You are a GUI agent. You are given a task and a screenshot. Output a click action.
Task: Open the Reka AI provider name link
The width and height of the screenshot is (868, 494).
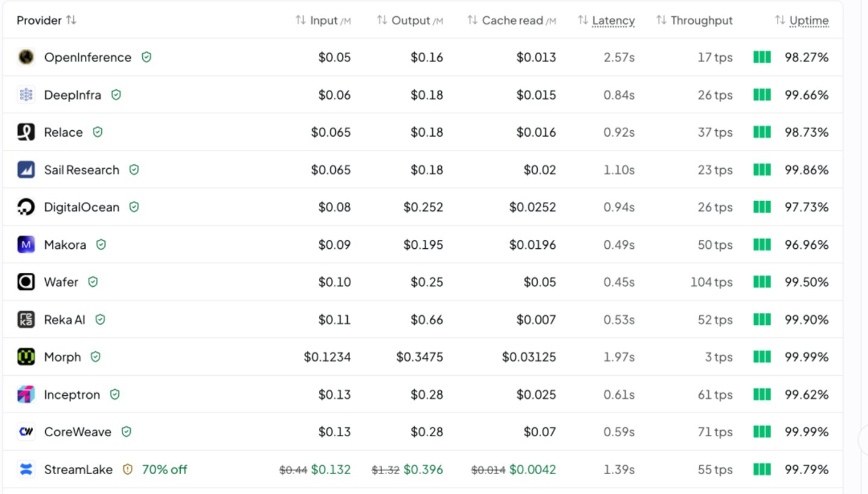tap(64, 320)
